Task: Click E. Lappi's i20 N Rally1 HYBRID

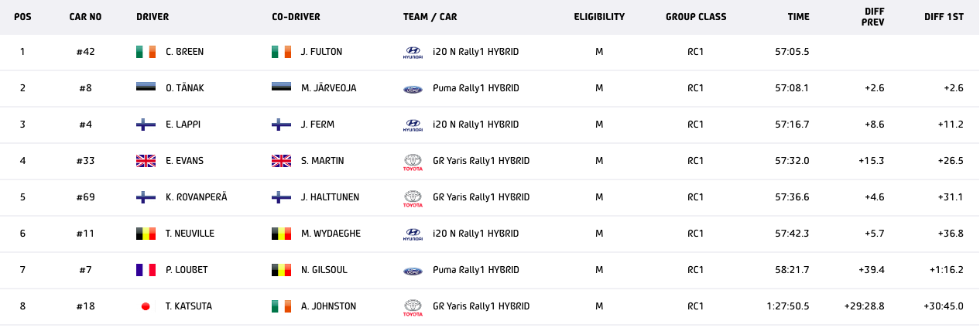Action: pos(475,125)
